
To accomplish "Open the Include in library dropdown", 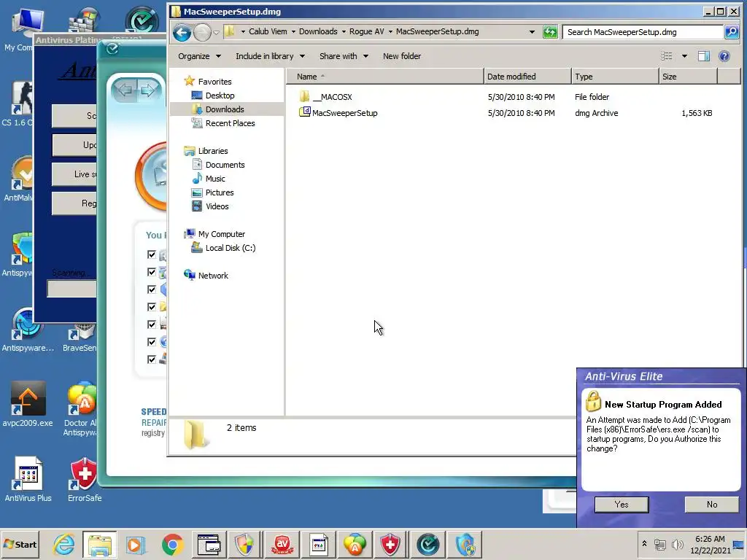I will [x=270, y=56].
